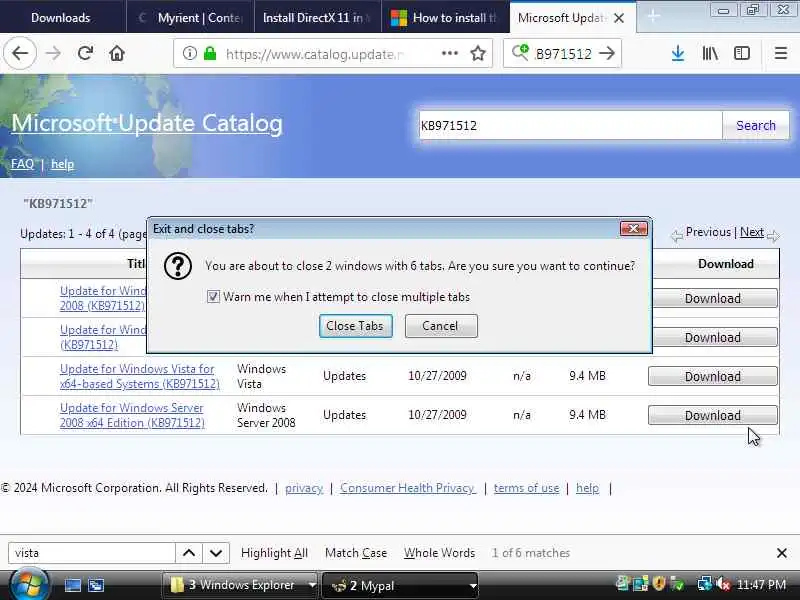Open page actions three-dots menu

(x=449, y=53)
